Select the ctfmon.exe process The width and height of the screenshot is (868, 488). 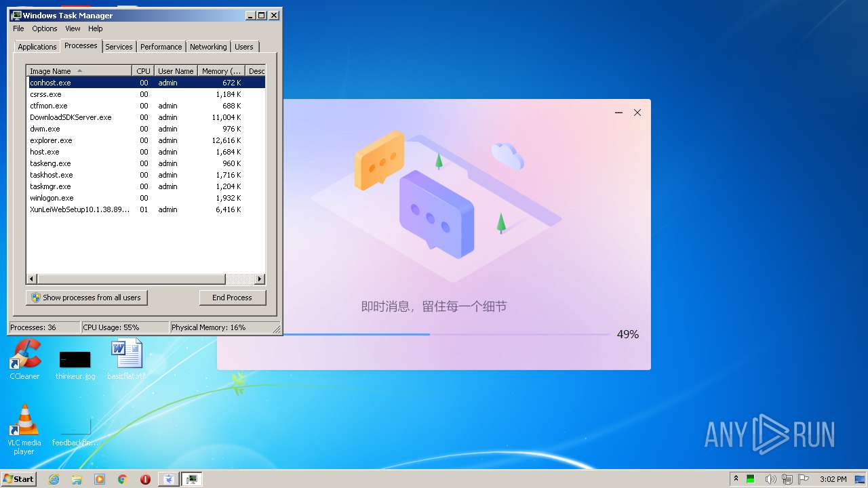pos(146,106)
